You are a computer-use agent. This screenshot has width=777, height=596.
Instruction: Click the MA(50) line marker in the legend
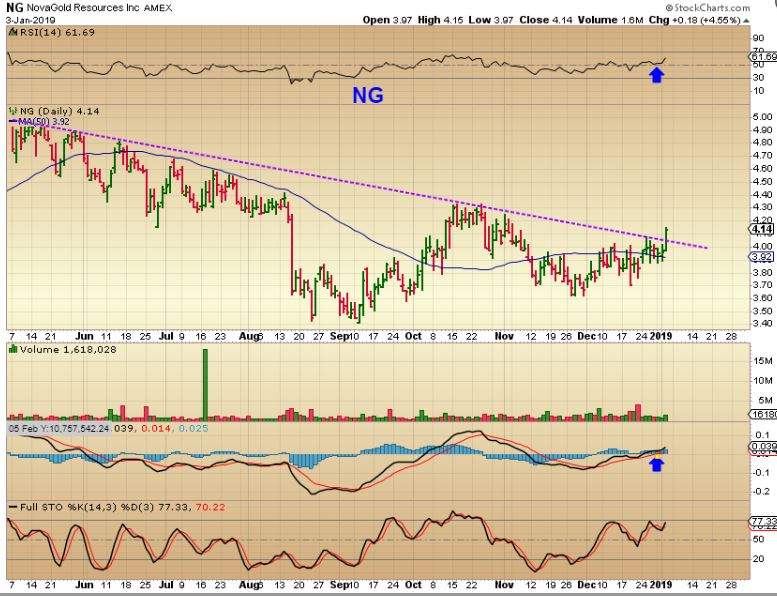pyautogui.click(x=14, y=121)
